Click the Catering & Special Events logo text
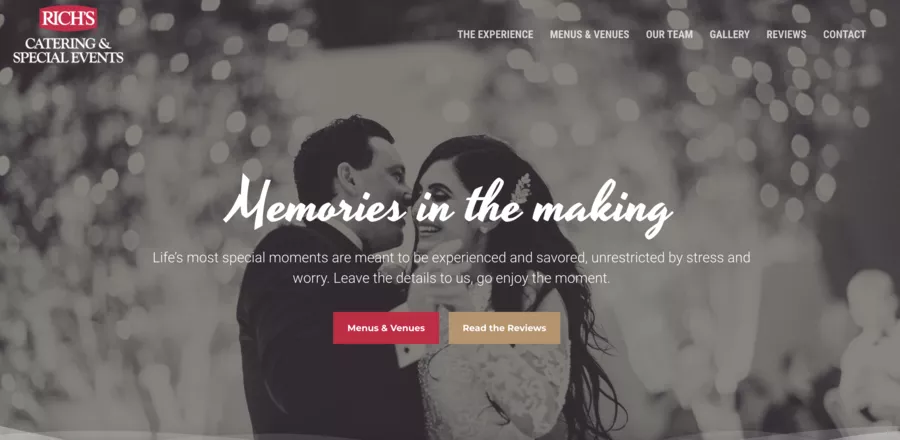 coord(68,50)
